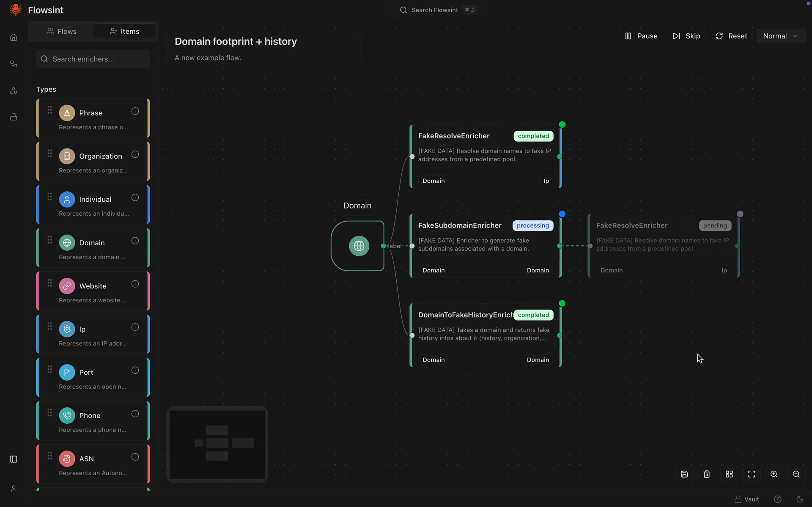
Task: Click the Domain globe node on the canvas
Action: 358,246
